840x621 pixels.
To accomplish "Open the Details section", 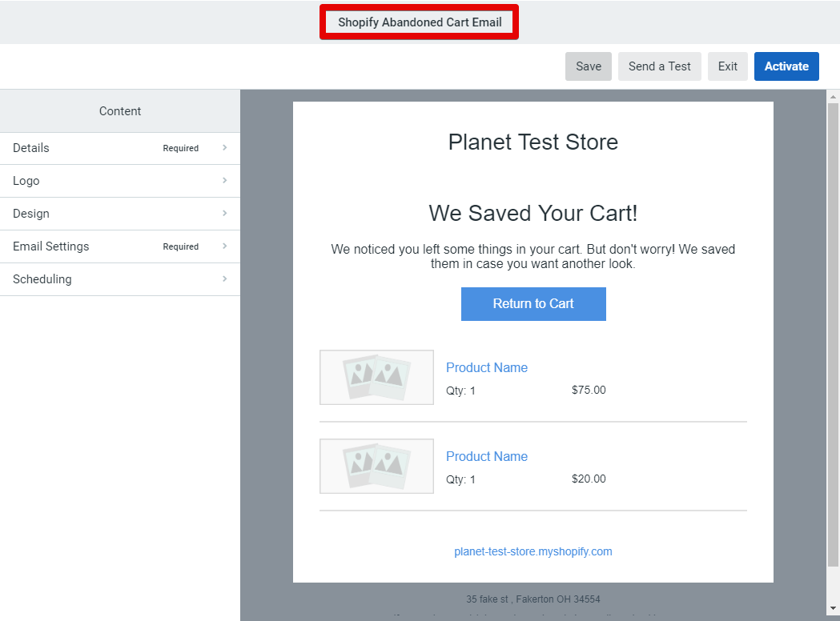I will click(x=120, y=148).
